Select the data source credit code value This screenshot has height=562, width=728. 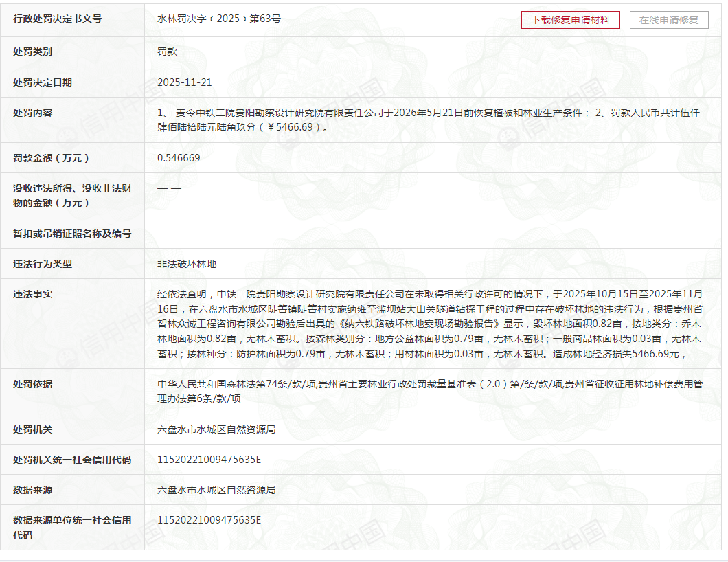click(x=209, y=520)
